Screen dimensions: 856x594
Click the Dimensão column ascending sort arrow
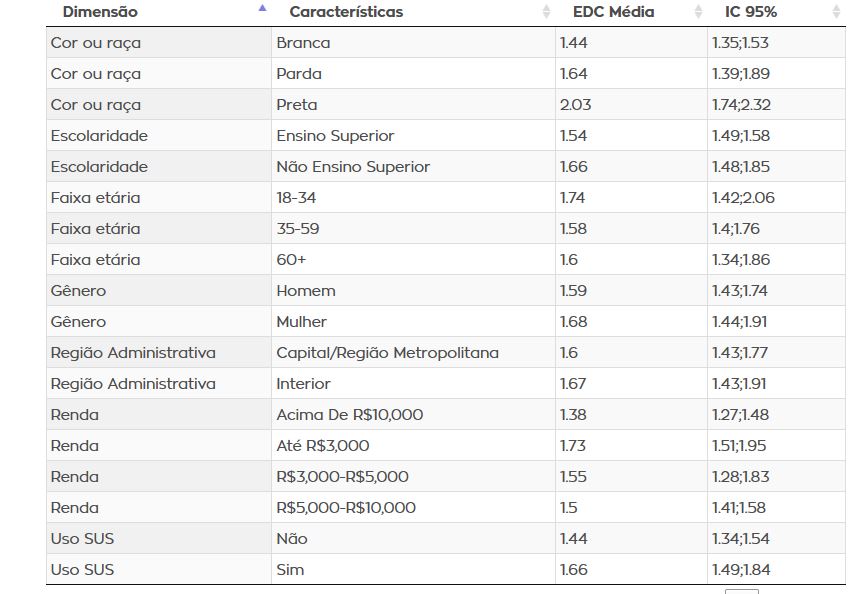click(262, 9)
